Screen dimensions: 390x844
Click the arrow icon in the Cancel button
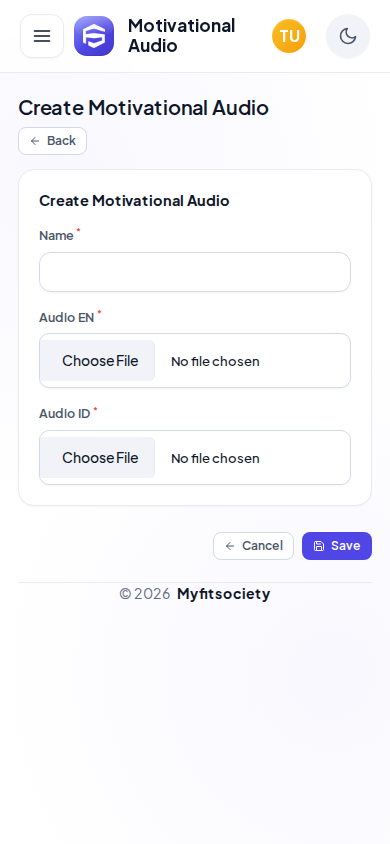(230, 546)
